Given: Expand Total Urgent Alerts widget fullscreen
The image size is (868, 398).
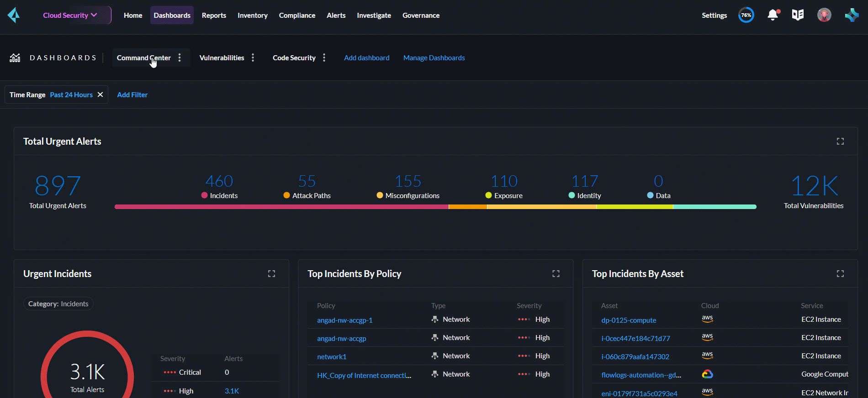Looking at the screenshot, I should point(840,141).
